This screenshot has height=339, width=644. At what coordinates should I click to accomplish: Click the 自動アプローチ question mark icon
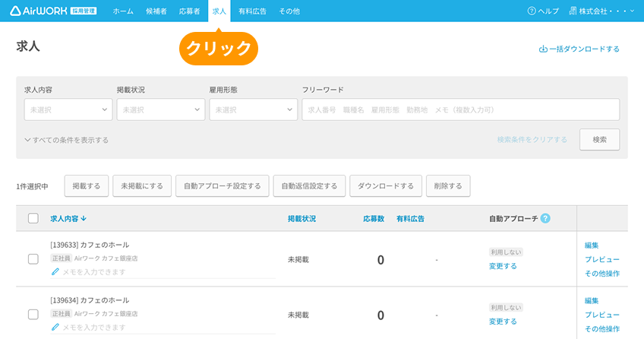(545, 219)
